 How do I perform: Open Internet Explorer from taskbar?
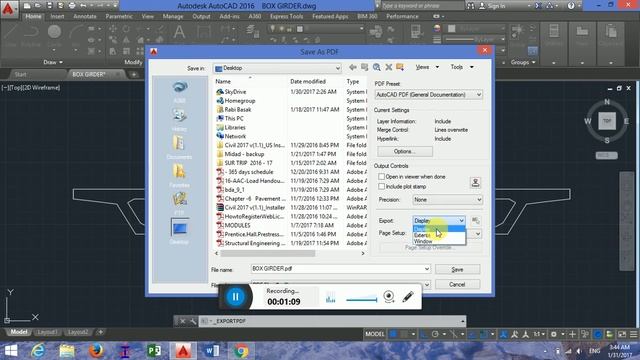tap(38, 351)
